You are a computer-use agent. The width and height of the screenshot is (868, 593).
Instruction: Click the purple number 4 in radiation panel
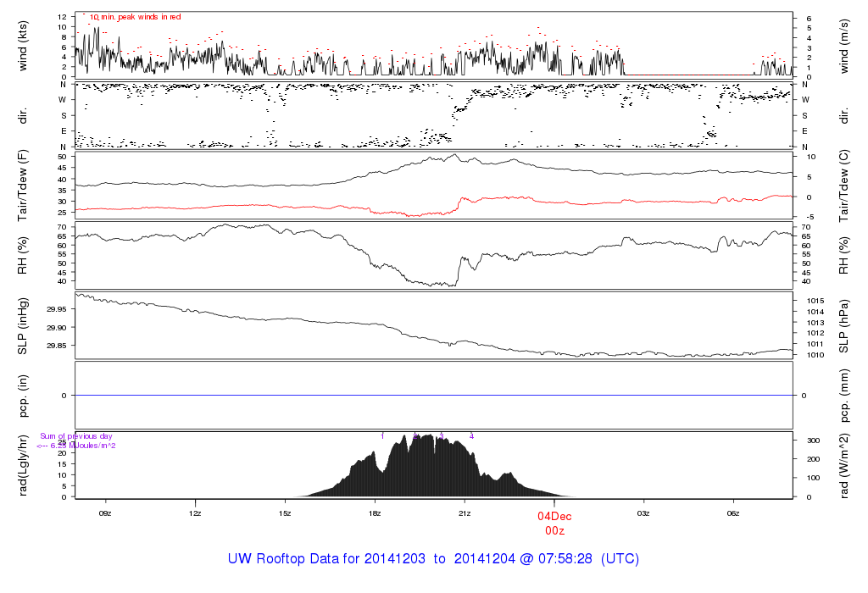point(471,436)
